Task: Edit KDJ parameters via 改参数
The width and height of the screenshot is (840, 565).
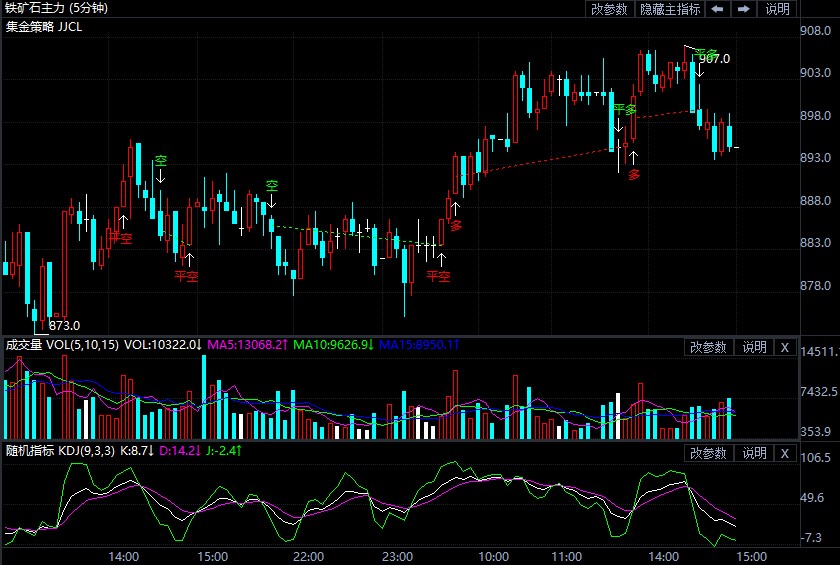Action: [709, 453]
